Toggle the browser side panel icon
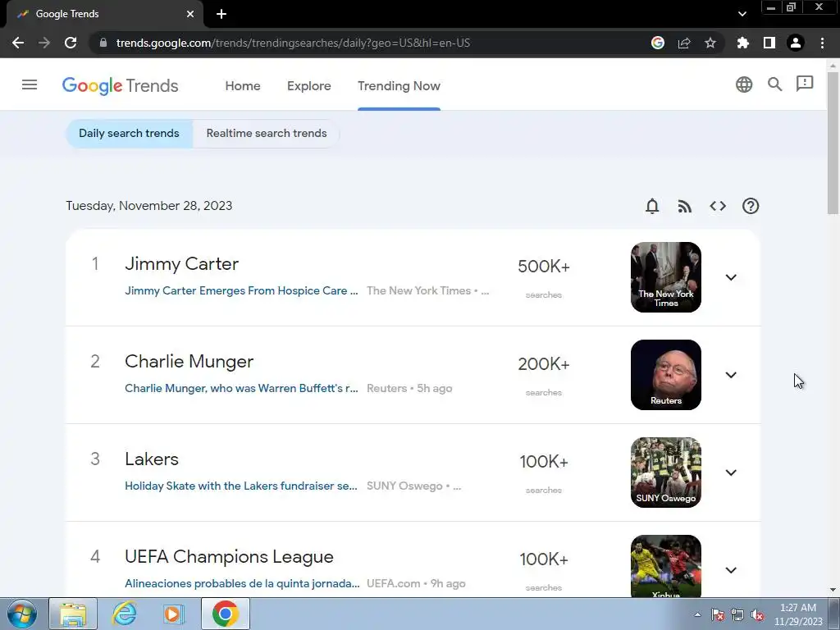 click(x=769, y=43)
